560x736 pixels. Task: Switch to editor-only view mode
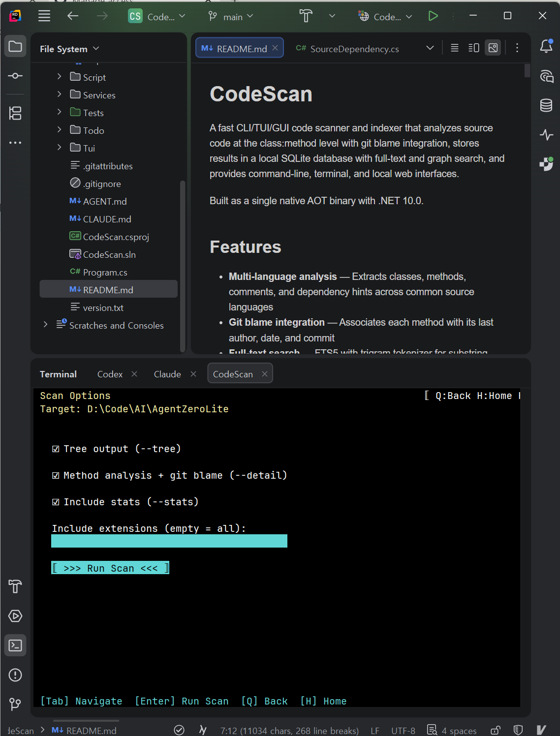(x=455, y=48)
